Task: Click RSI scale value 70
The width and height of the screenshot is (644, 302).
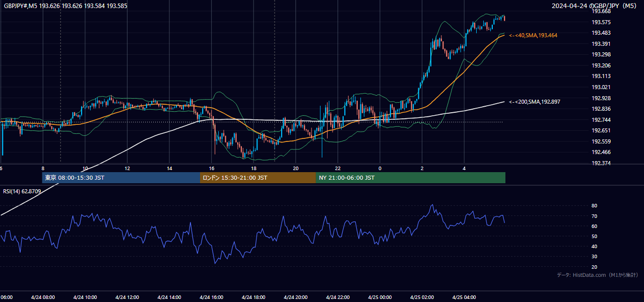Action: (594, 216)
